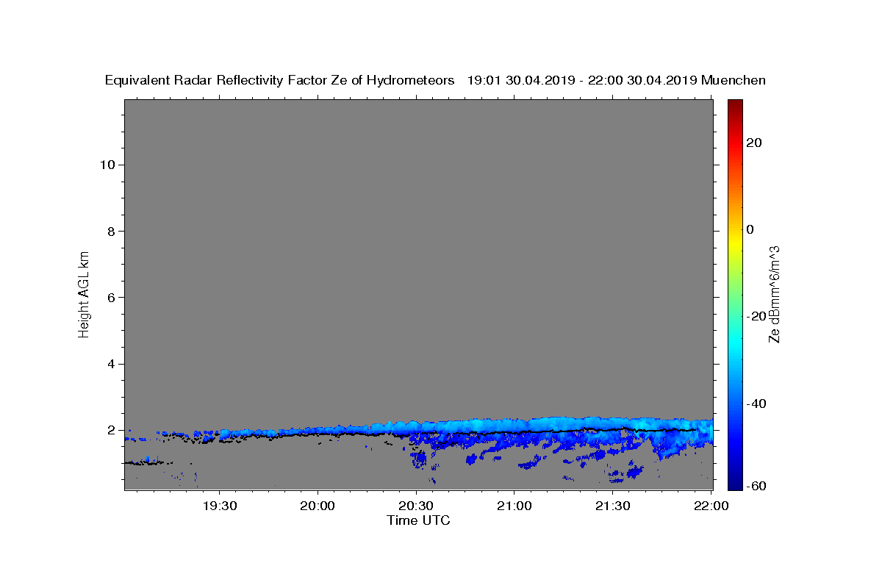Click the colorbar value label -60
Image resolution: width=882 pixels, height=588 pixels.
pyautogui.click(x=756, y=485)
